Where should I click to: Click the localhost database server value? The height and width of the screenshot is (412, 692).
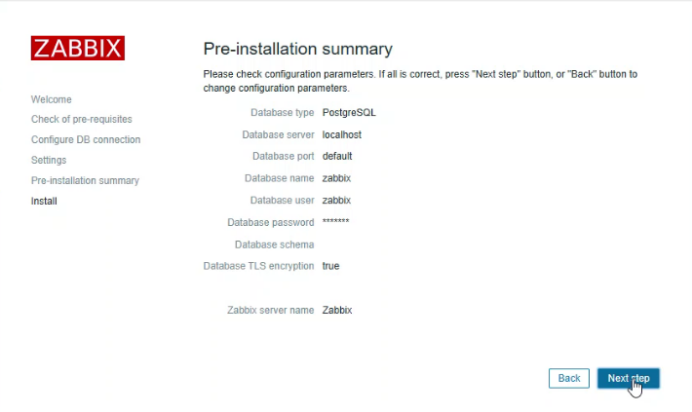point(343,134)
